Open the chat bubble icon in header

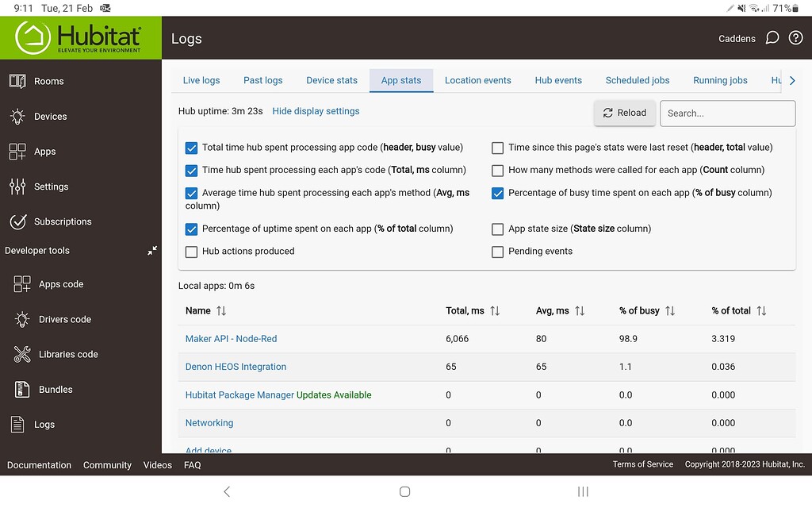click(772, 38)
